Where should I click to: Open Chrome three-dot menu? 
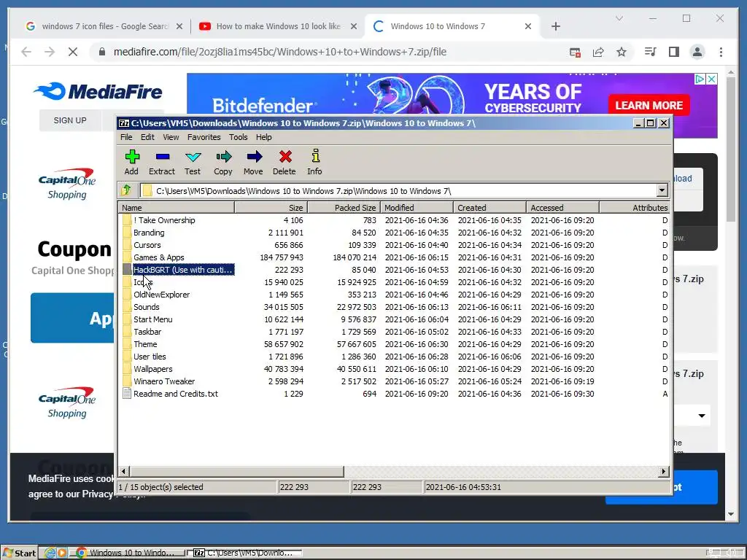point(721,52)
